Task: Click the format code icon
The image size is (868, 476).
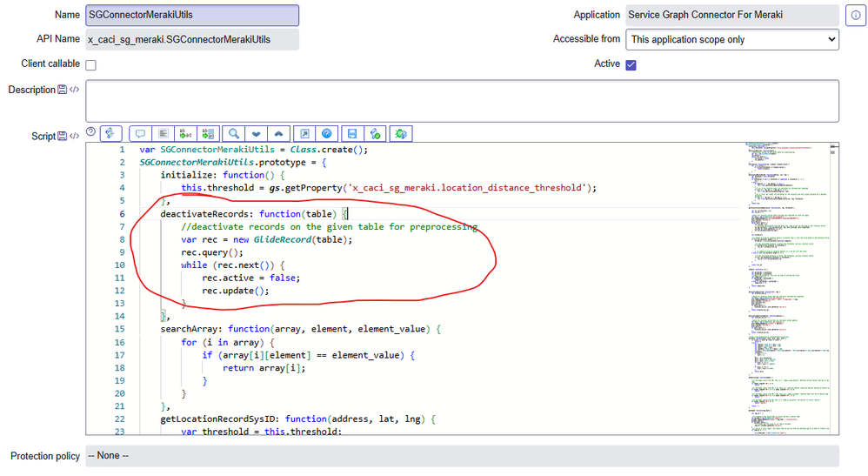Action: pos(163,133)
